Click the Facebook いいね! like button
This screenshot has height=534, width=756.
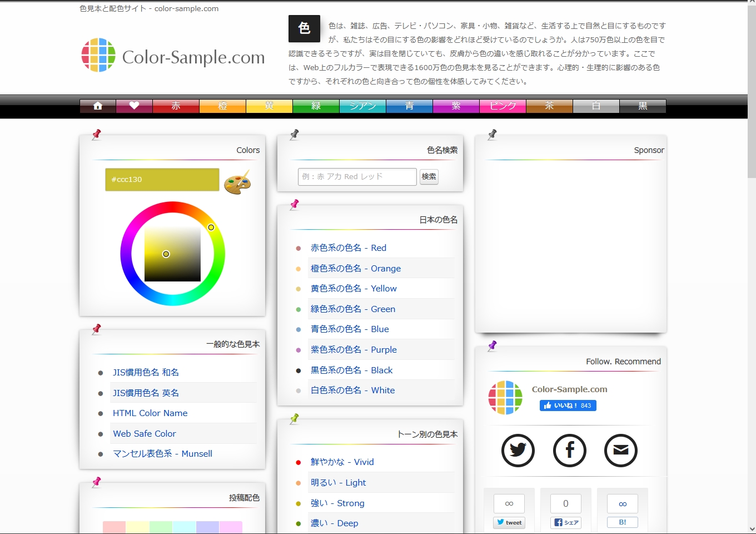tap(568, 406)
